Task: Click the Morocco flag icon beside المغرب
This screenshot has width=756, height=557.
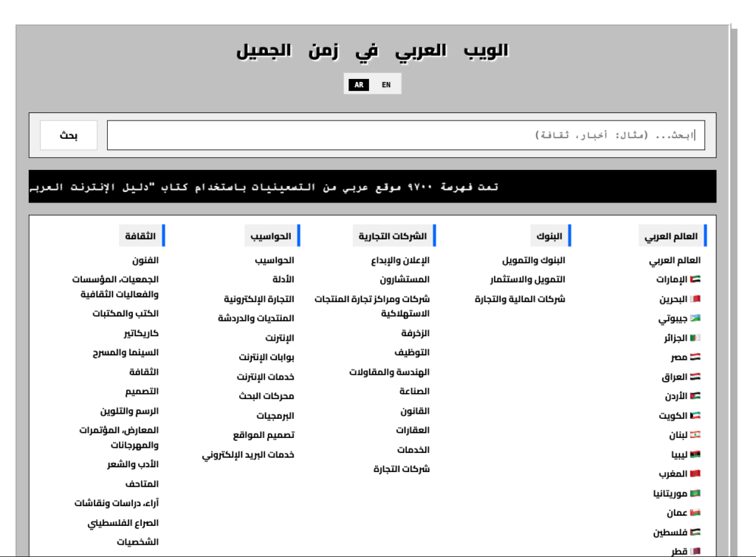Action: click(695, 474)
